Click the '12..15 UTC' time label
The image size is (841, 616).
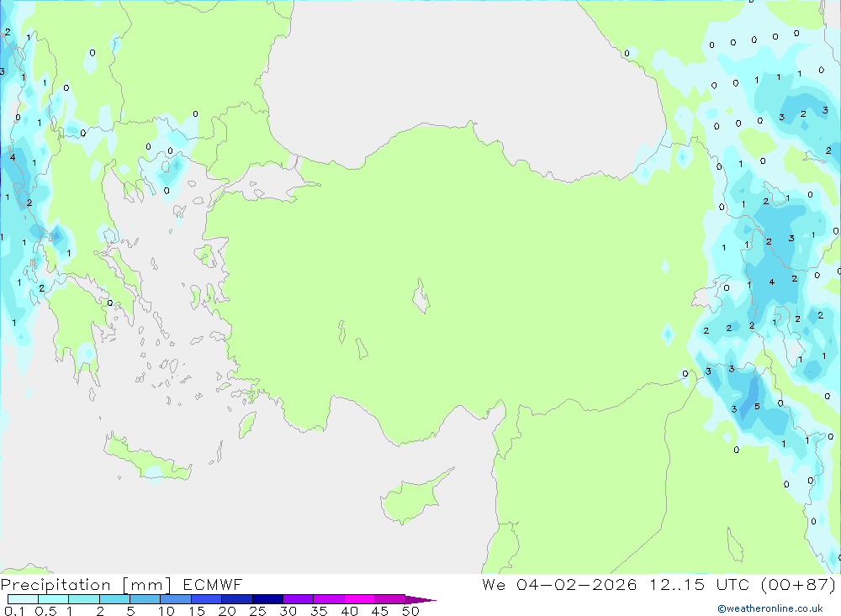(x=700, y=584)
